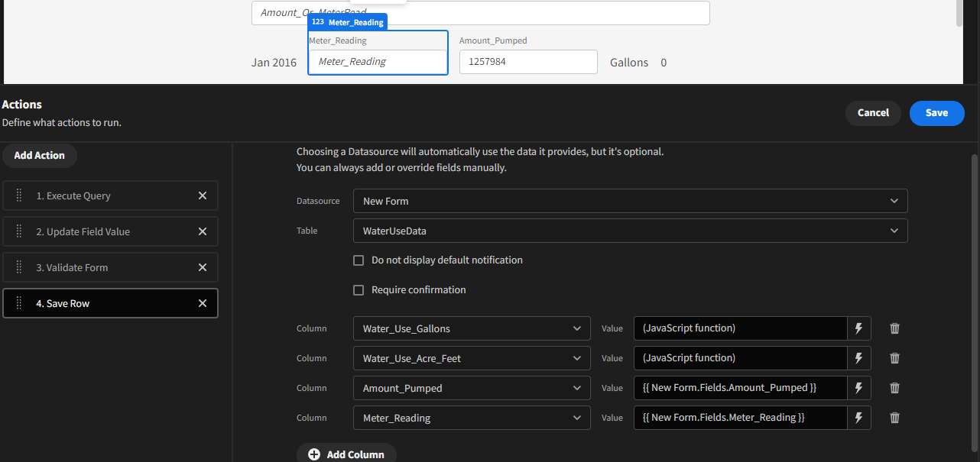This screenshot has height=462, width=980.
Task: Click the drag handle beside Update Field Value
Action: coord(18,231)
